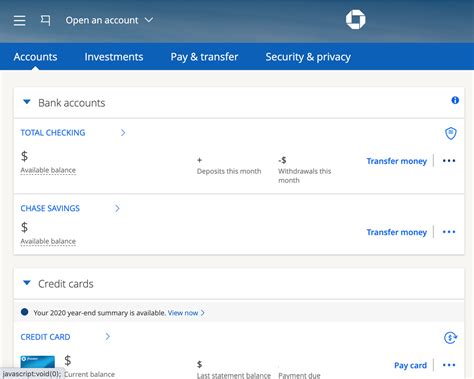Screen dimensions: 474x379
Task: Click the chevron next to CREDIT CARD
Action: point(108,337)
